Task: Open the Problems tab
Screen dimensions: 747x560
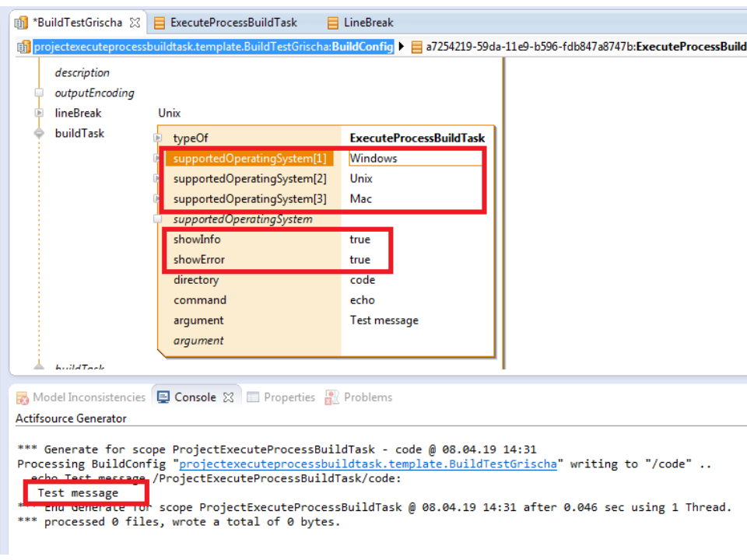Action: point(367,397)
